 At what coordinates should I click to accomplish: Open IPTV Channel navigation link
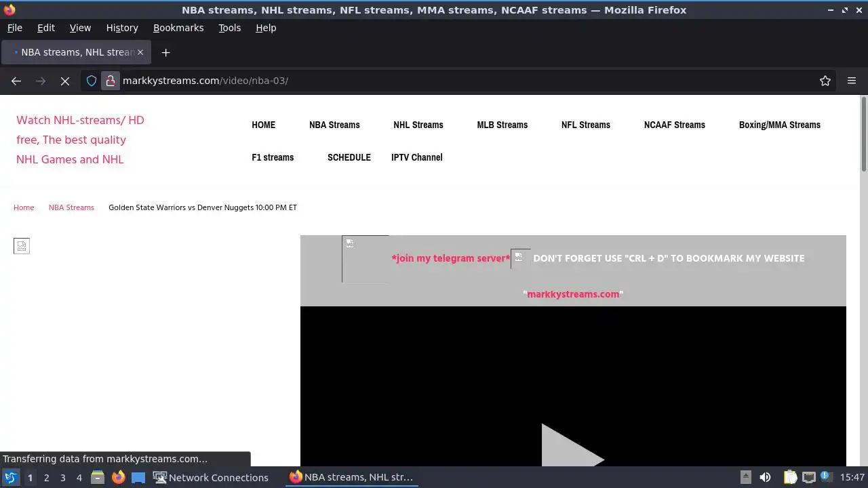[x=417, y=157]
